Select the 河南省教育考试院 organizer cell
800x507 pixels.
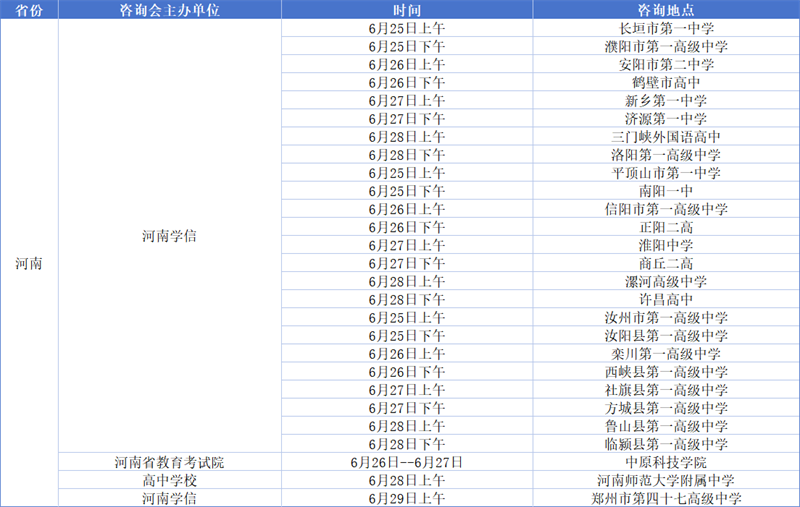coord(170,462)
